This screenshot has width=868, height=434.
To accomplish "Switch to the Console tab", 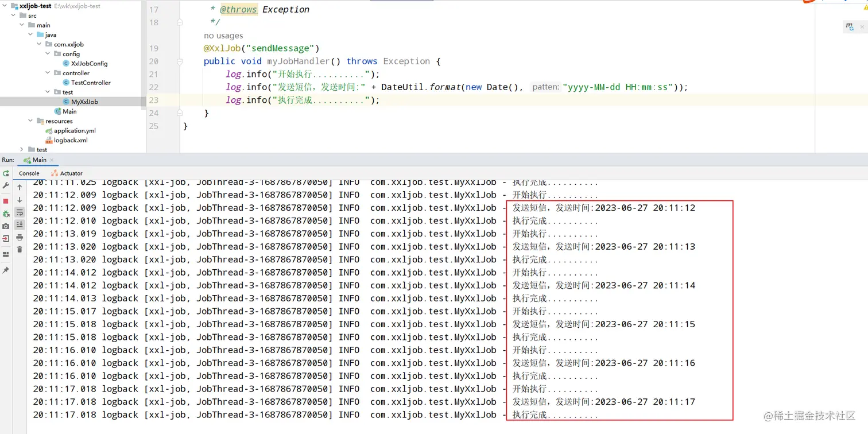I will pos(29,173).
